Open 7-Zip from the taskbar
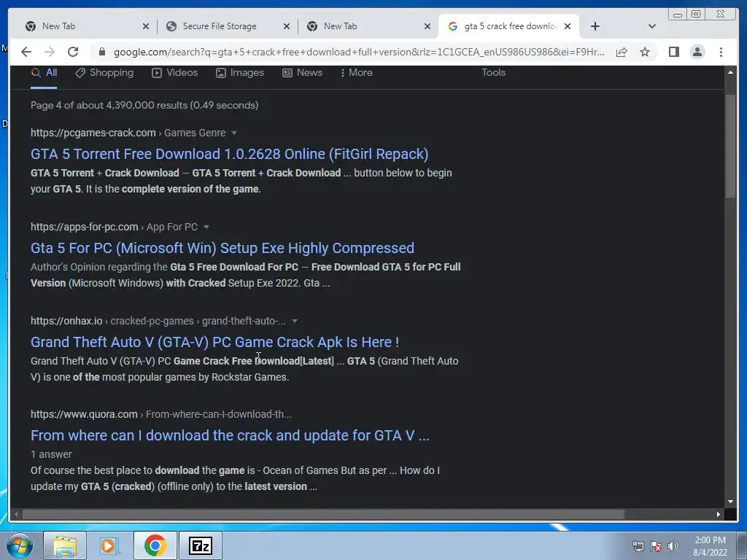 [200, 545]
